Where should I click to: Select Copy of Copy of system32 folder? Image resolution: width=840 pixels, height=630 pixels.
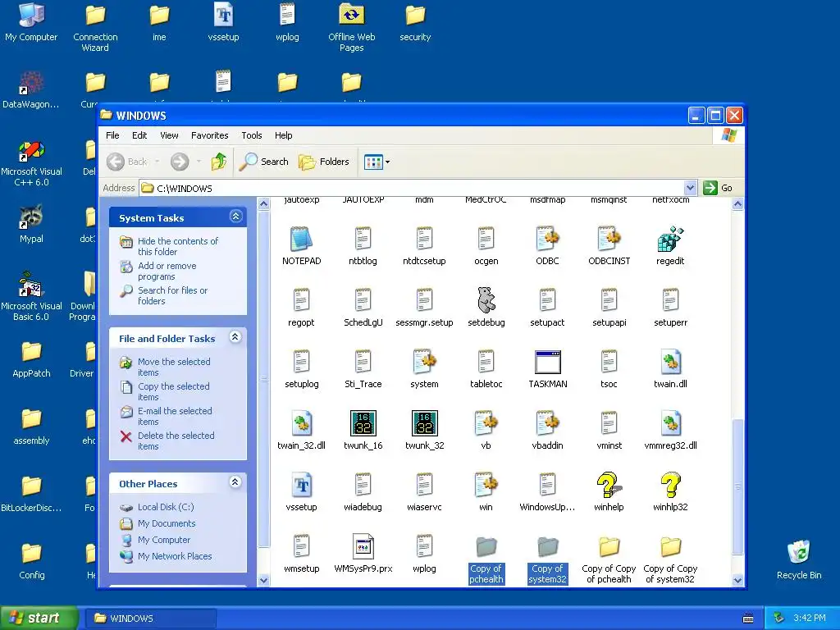(670, 546)
